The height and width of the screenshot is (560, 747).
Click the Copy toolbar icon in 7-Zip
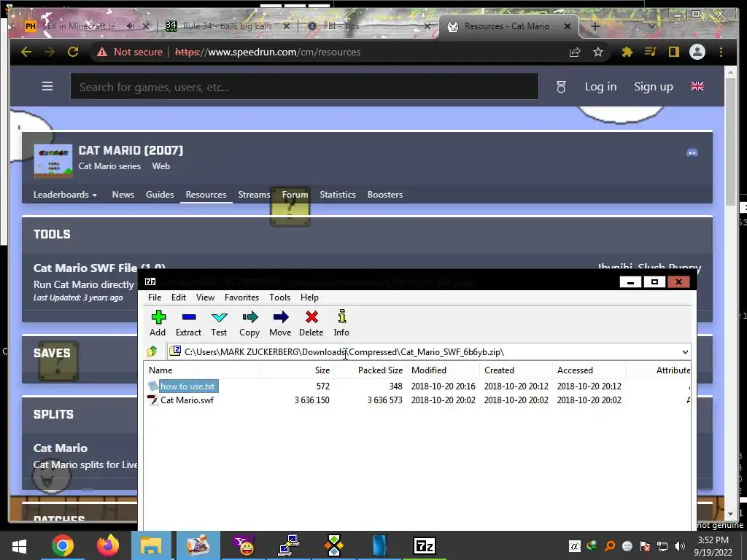point(249,323)
